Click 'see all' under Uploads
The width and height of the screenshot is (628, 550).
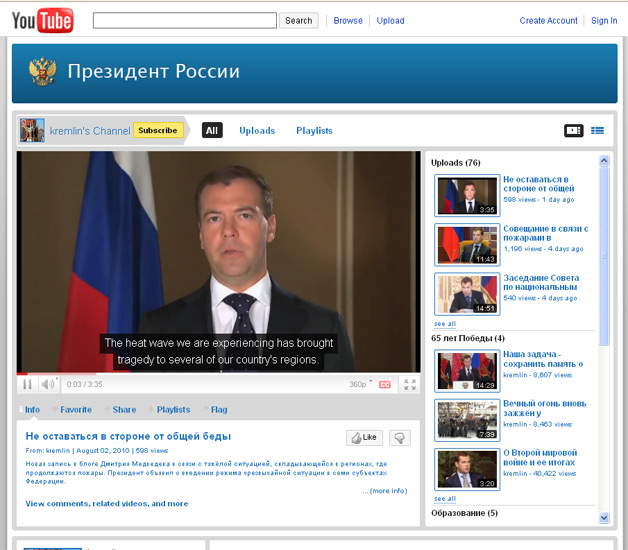445,324
